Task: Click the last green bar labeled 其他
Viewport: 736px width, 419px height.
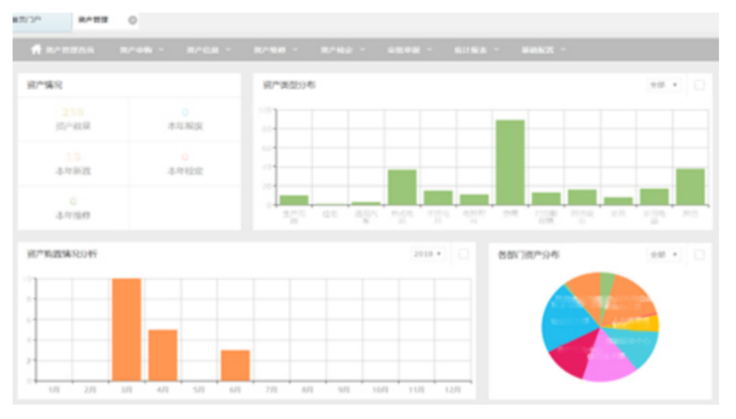Action: (690, 187)
